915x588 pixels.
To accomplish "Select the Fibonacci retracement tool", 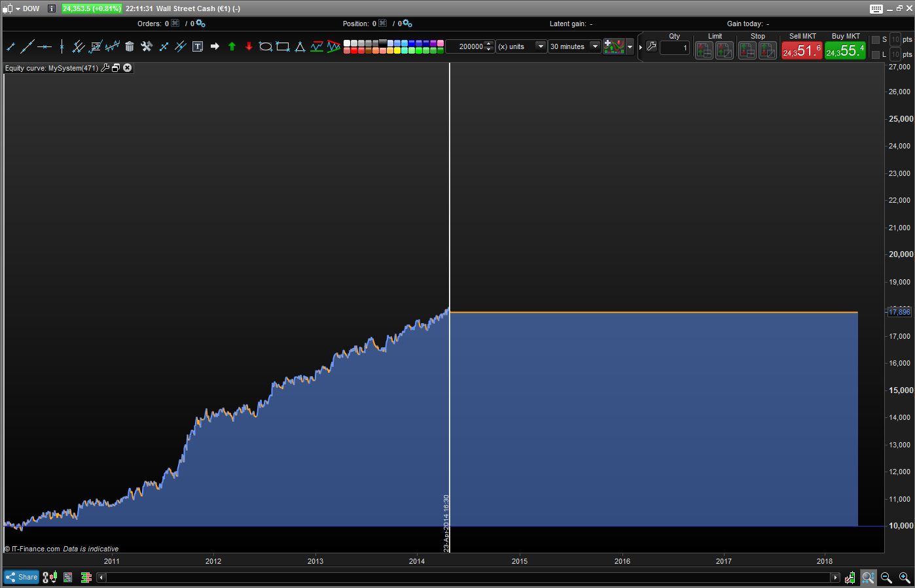I will (x=96, y=46).
